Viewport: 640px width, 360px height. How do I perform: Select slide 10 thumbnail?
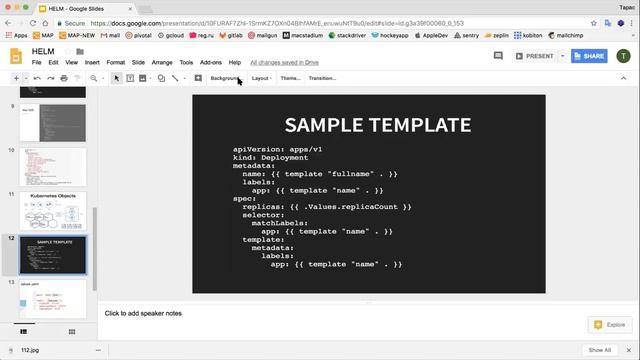pos(53,167)
